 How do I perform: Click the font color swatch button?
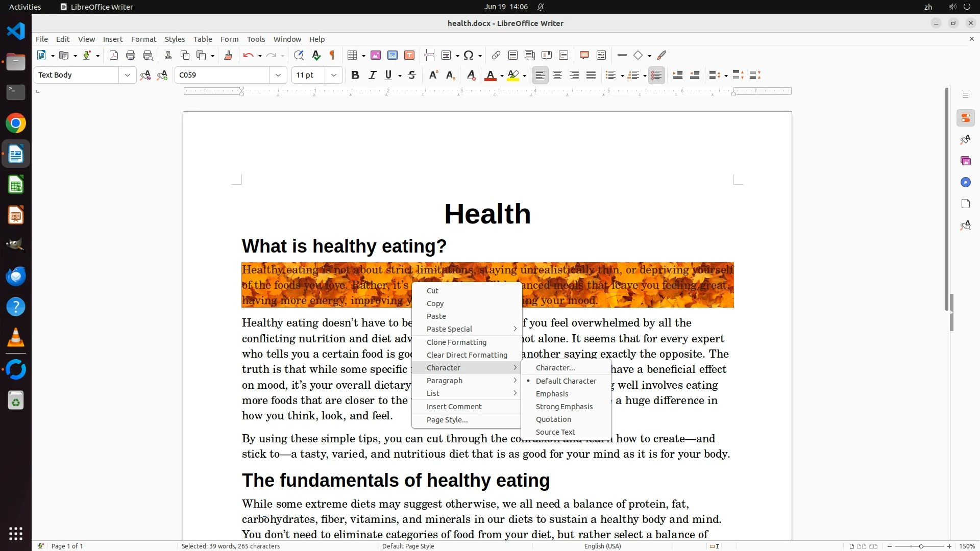point(490,75)
